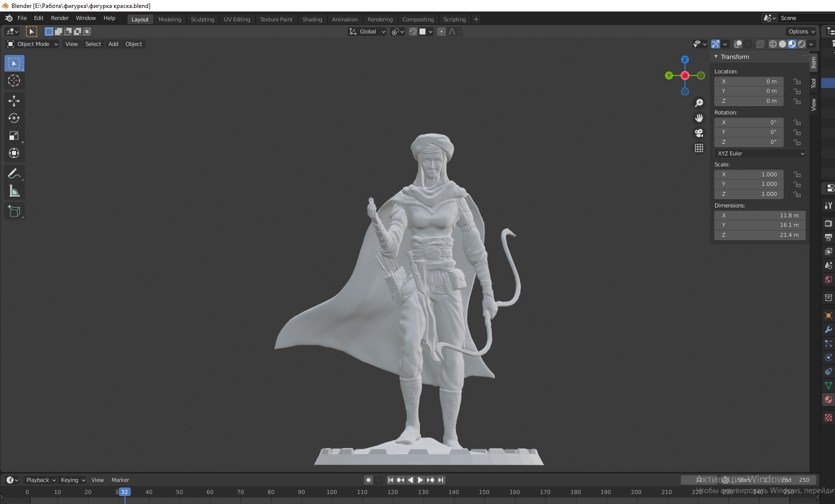Switch to orthographic grid view toggle
835x504 pixels.
(699, 148)
